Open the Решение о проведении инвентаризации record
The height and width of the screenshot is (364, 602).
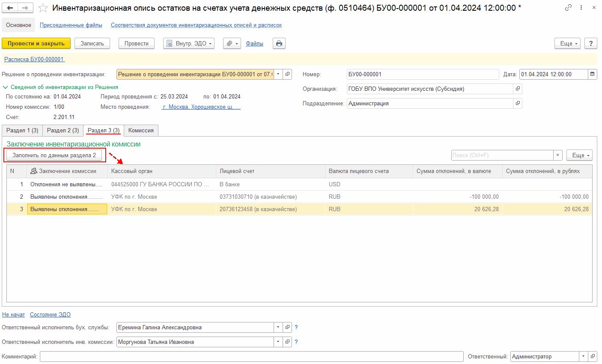coord(288,74)
